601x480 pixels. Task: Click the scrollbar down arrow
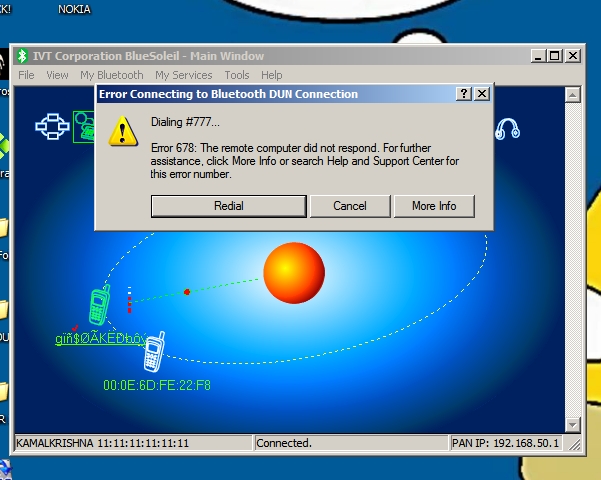click(x=572, y=424)
